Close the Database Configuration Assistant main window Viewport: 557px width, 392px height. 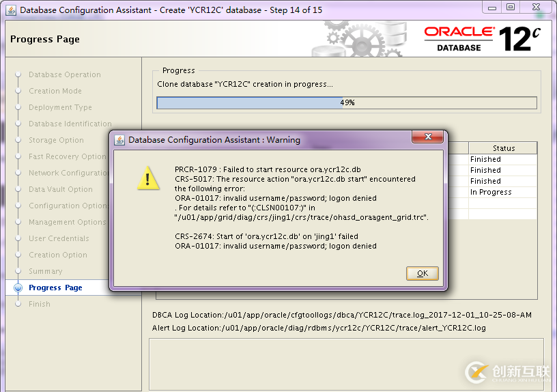[536, 8]
